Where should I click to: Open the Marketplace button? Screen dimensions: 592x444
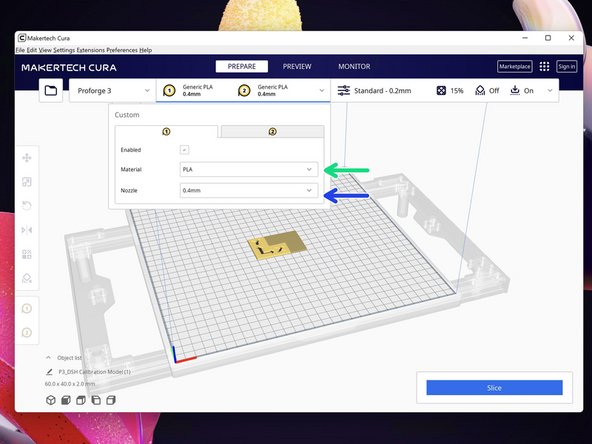click(515, 67)
